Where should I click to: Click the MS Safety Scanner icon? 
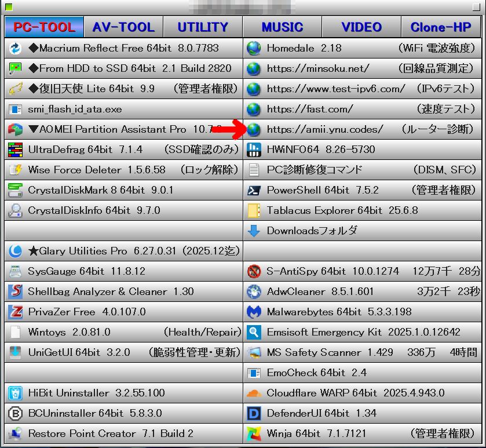click(x=254, y=352)
